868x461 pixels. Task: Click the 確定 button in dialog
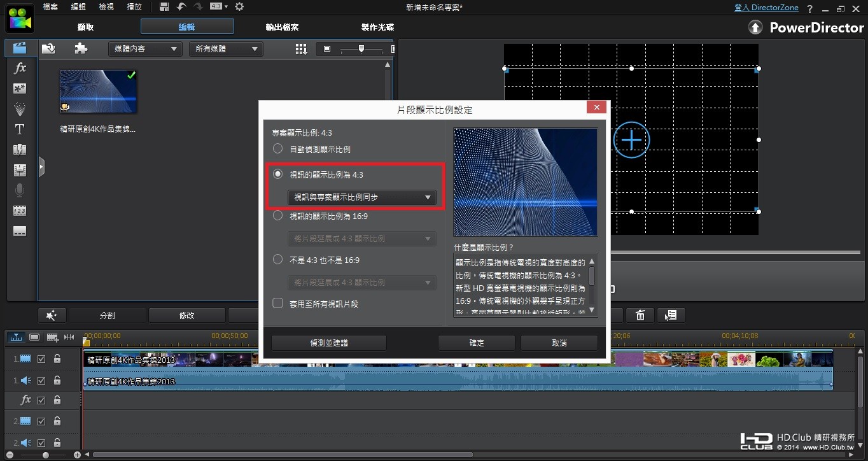point(477,343)
